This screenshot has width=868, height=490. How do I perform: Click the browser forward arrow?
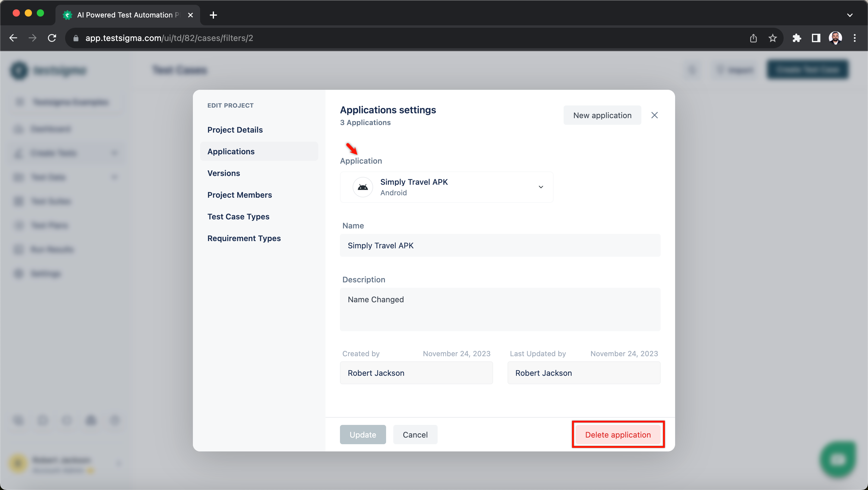33,38
